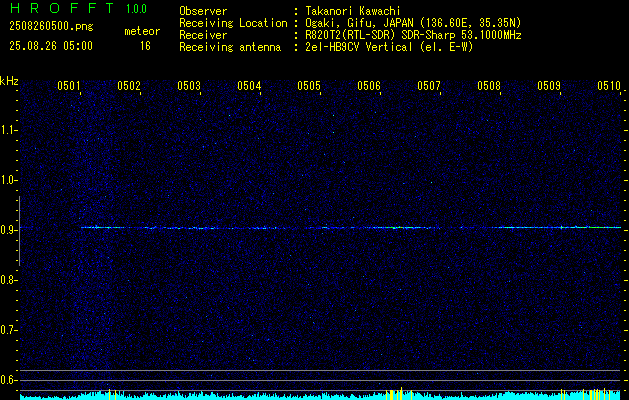629x400 pixels.
Task: Select the filename 2508260500.png
Action: tap(51, 27)
